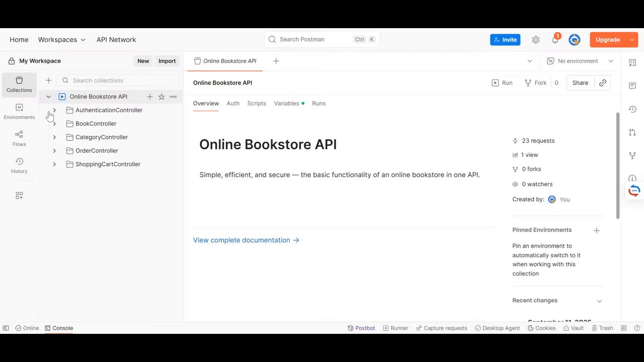Open Vault from the status bar
This screenshot has height=362, width=644.
point(573,328)
